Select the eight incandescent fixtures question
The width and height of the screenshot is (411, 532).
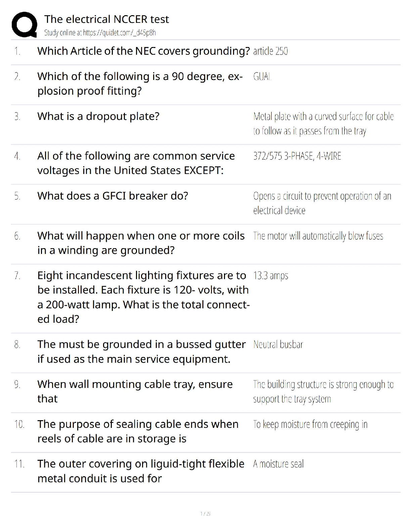143,297
